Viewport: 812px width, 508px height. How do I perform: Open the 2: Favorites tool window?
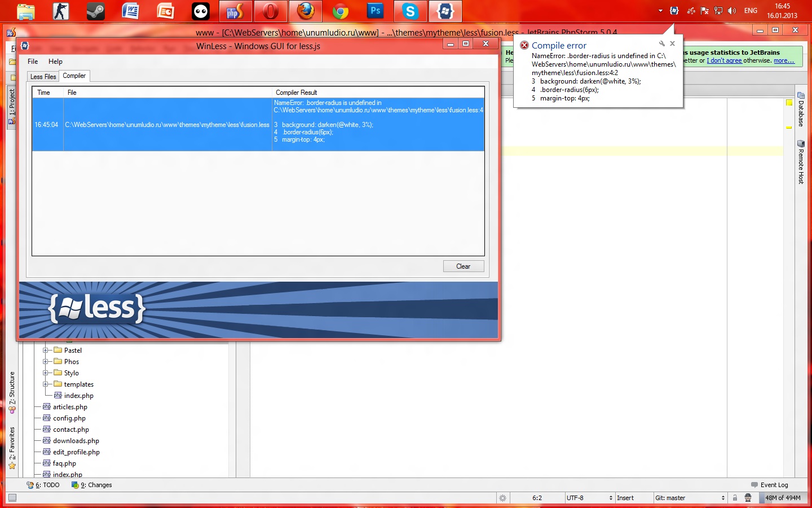11,448
